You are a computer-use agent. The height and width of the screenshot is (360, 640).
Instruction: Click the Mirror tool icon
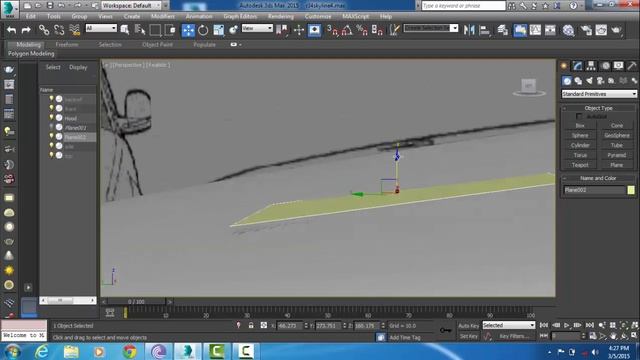click(469, 30)
